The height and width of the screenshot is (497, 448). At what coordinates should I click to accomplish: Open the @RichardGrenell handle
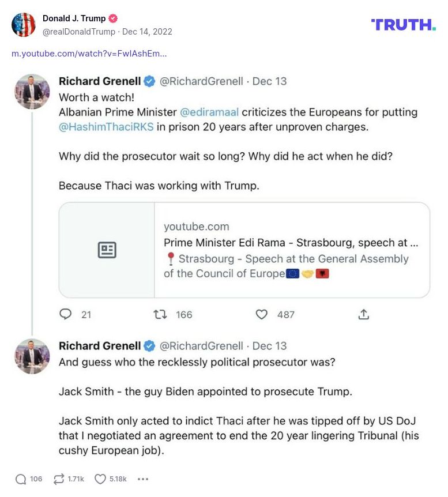pyautogui.click(x=202, y=81)
